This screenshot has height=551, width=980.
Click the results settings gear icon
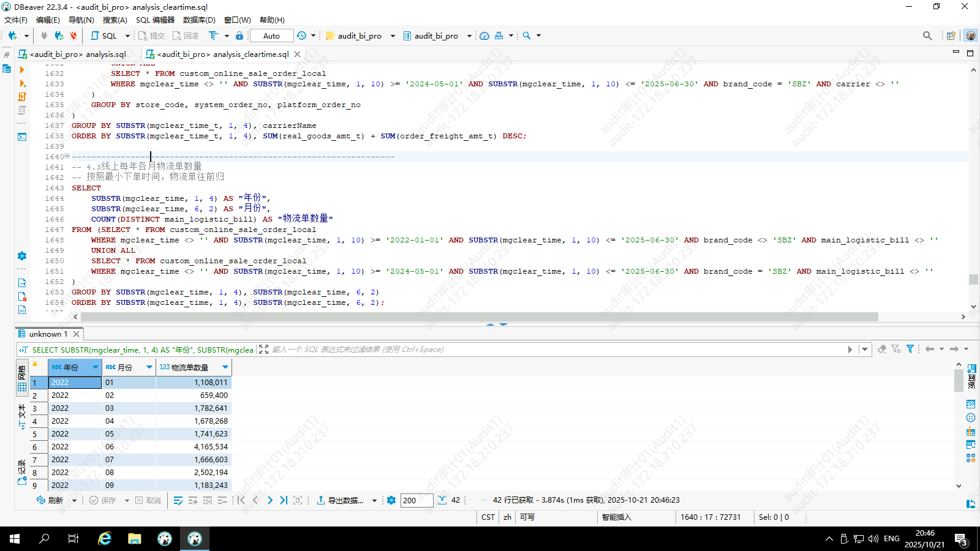pos(391,500)
